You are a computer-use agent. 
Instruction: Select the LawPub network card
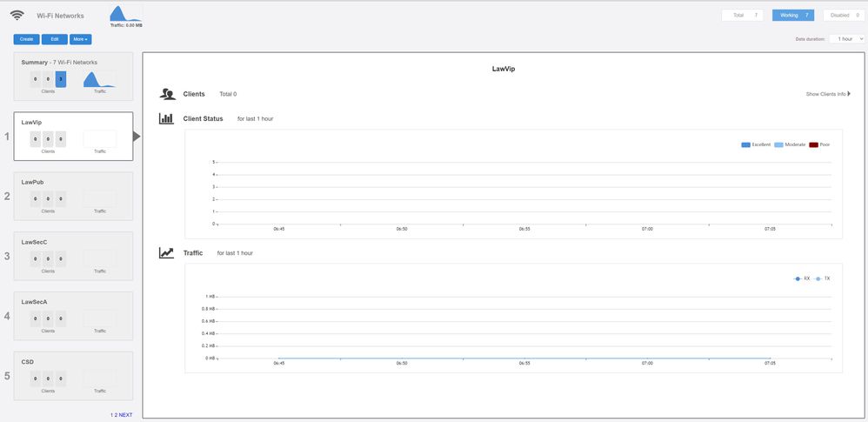point(73,196)
